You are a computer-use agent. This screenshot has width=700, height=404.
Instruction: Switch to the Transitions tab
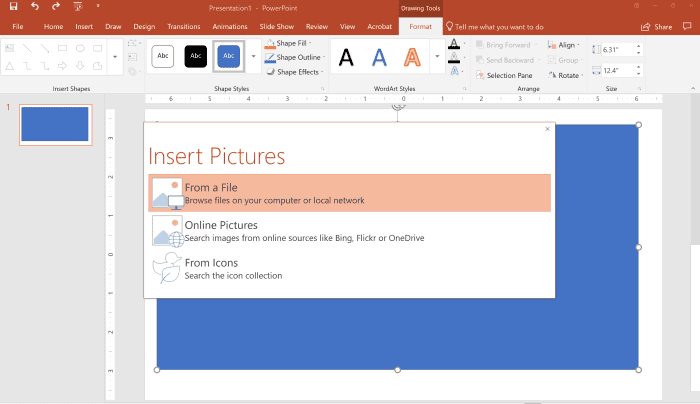183,27
